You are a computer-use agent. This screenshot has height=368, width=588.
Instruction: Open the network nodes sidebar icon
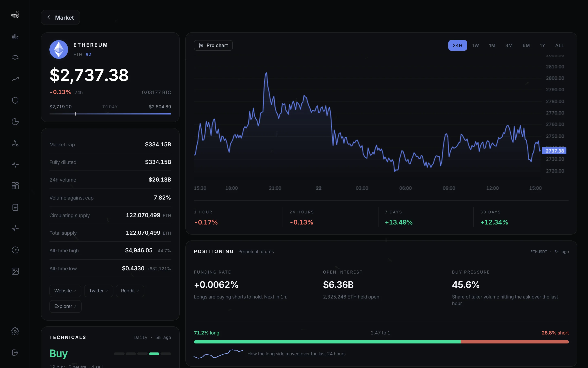(15, 143)
